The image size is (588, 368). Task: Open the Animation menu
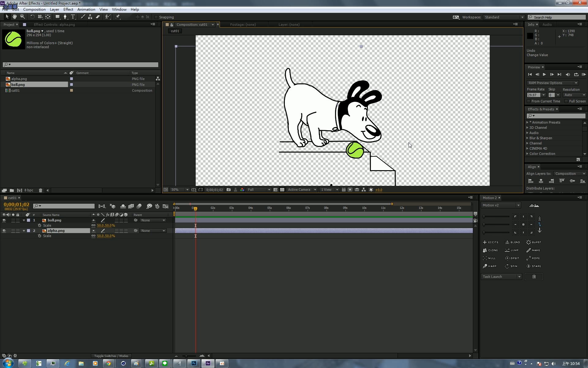(x=86, y=10)
